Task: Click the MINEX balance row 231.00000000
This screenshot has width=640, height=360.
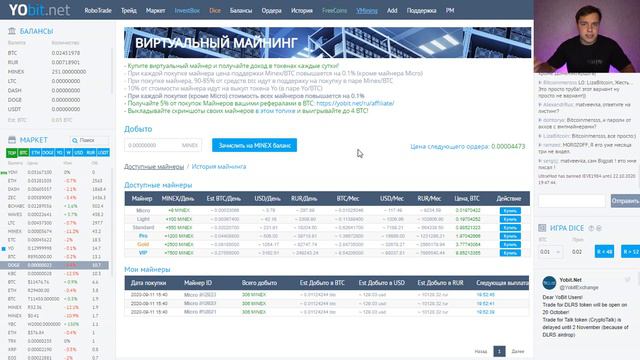Action: pyautogui.click(x=57, y=72)
